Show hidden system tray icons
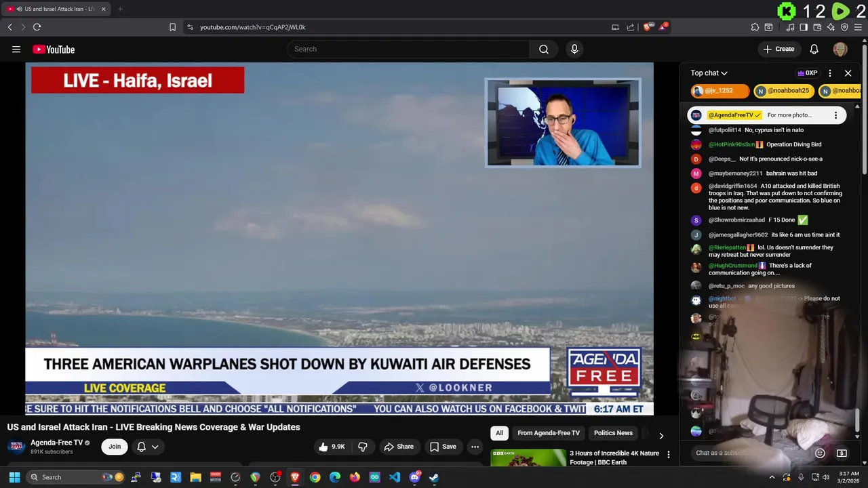 pos(772,477)
